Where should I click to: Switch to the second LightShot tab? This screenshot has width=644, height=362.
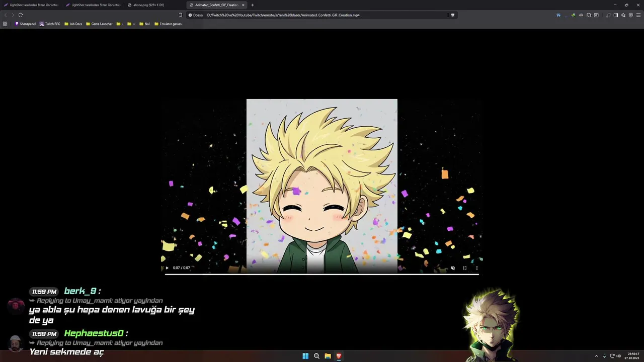click(x=93, y=5)
